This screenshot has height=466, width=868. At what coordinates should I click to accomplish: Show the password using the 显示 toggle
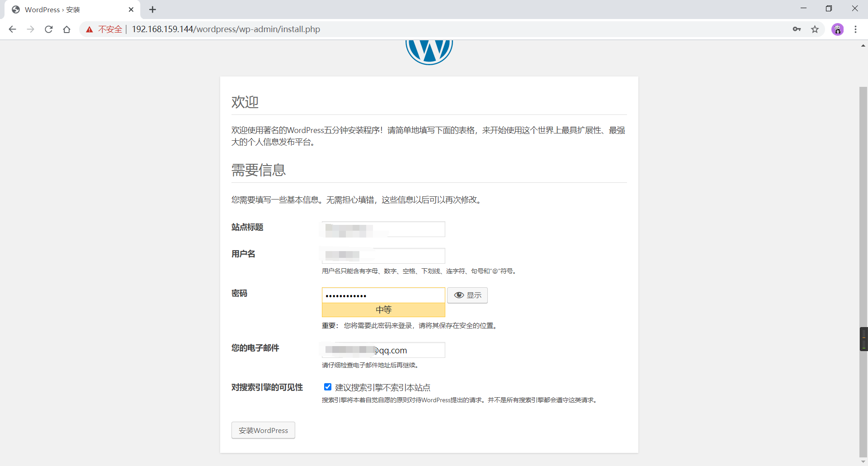467,295
